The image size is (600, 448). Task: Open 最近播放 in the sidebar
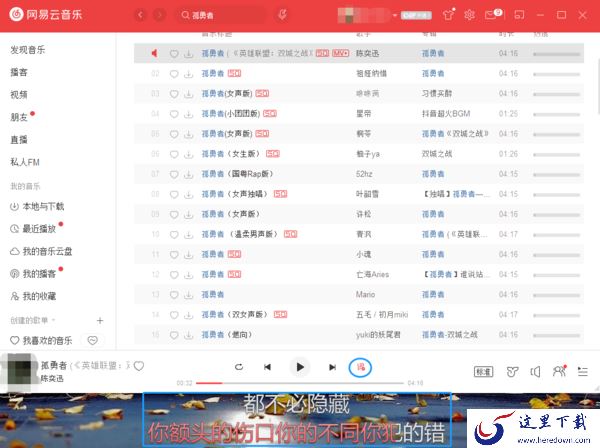click(33, 229)
